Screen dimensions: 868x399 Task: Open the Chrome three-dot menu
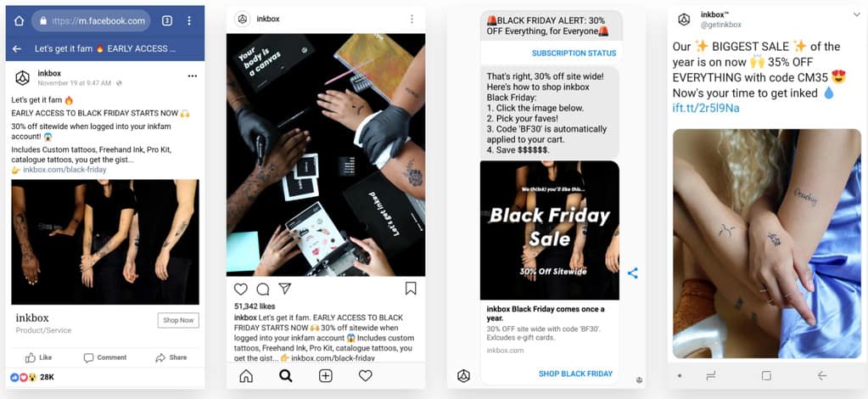pos(189,21)
